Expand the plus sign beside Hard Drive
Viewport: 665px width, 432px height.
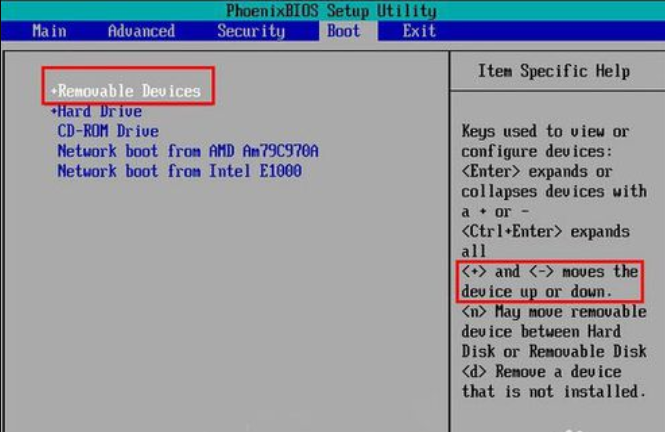(54, 112)
